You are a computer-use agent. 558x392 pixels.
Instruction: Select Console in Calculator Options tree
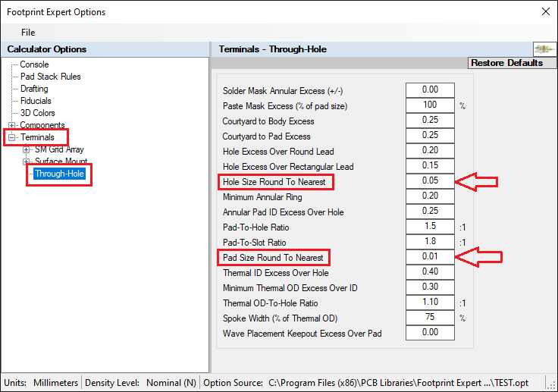point(34,64)
